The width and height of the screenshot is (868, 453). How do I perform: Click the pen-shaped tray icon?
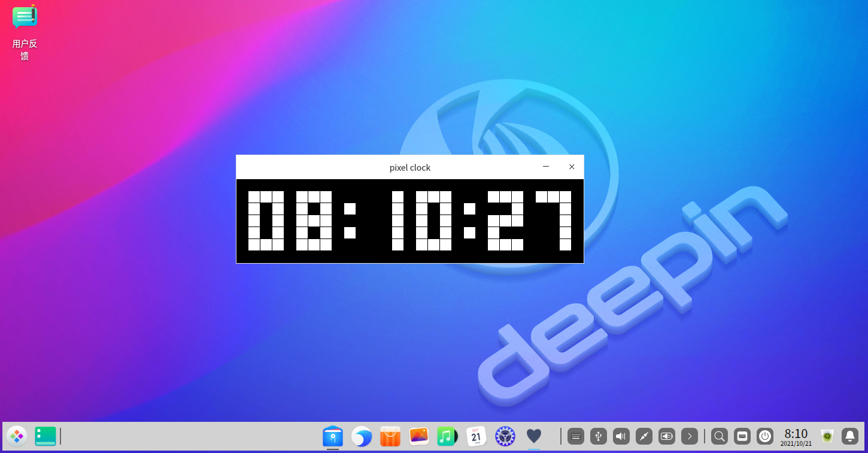pos(644,436)
